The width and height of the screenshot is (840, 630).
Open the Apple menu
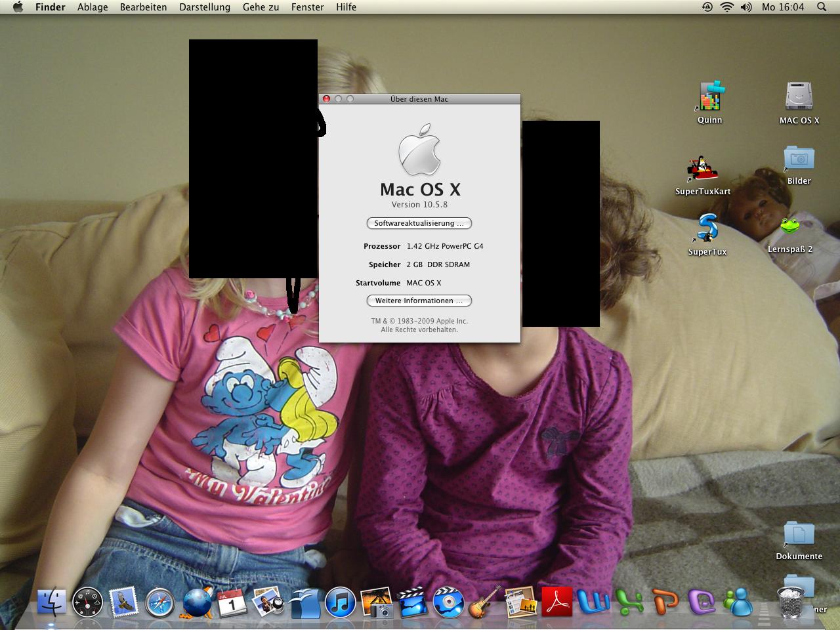(x=18, y=7)
